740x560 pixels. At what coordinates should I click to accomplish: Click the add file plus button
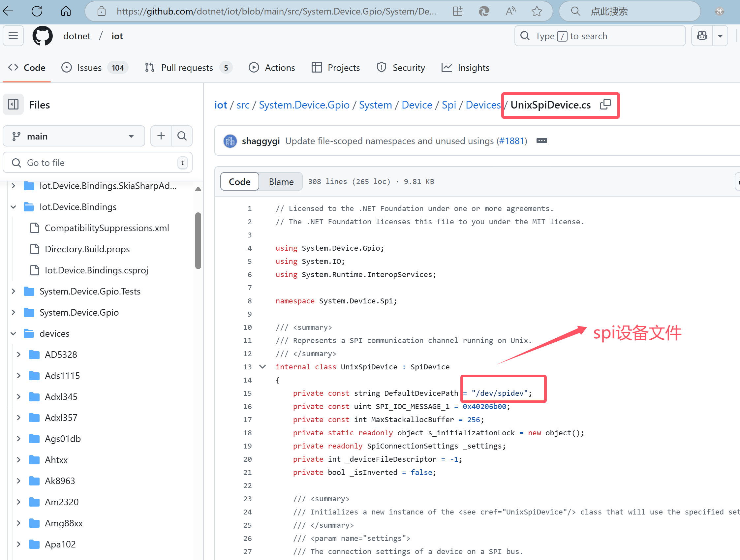pos(161,136)
